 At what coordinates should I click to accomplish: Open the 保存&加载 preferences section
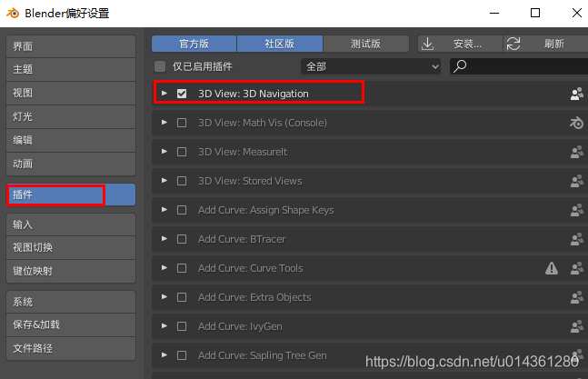click(71, 324)
